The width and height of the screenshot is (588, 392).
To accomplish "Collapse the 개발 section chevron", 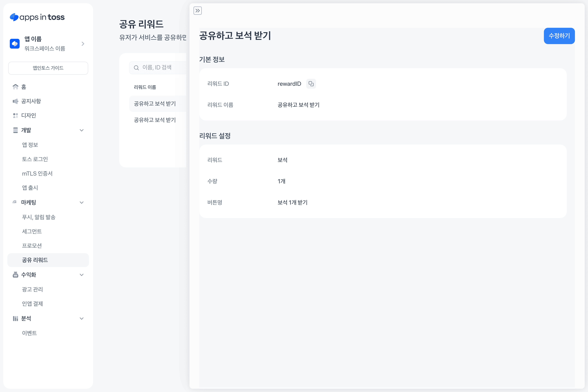I will (81, 130).
